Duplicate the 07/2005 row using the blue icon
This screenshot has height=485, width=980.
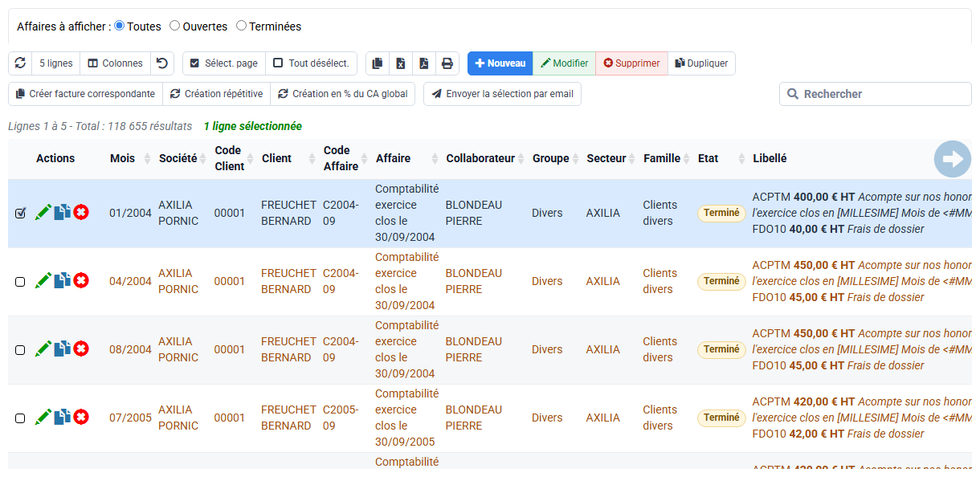[63, 418]
